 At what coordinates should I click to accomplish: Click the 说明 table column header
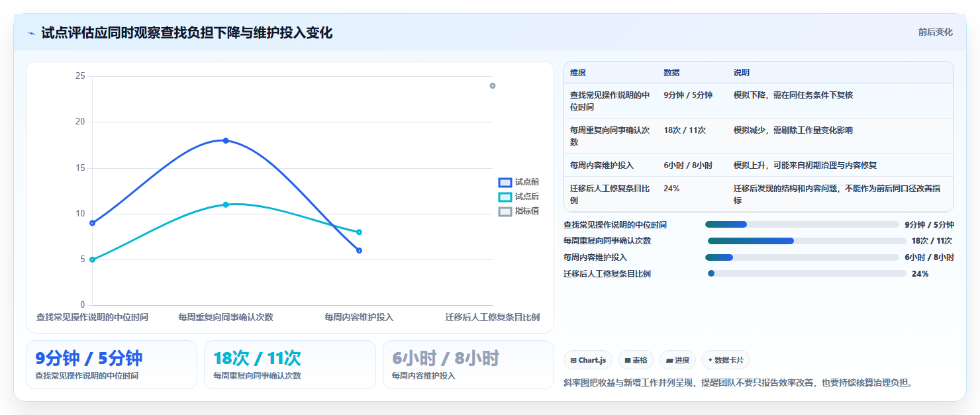742,73
